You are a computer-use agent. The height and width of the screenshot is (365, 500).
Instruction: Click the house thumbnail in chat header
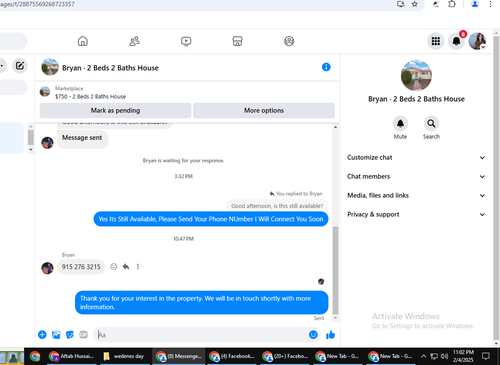click(x=50, y=67)
